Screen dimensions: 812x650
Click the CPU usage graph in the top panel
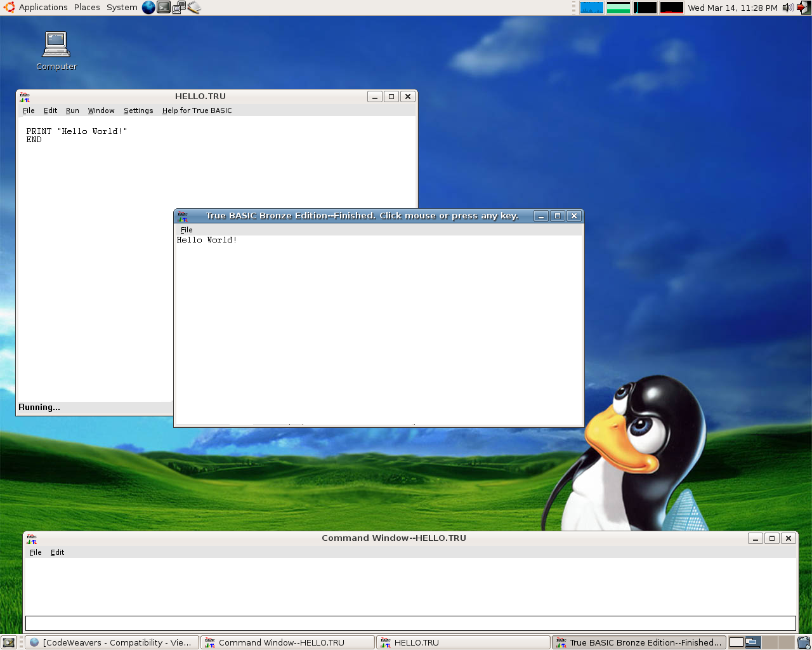point(592,7)
